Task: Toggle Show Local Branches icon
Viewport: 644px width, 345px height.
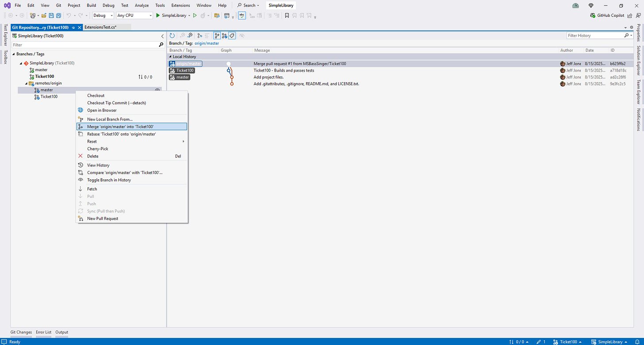Action: (217, 35)
